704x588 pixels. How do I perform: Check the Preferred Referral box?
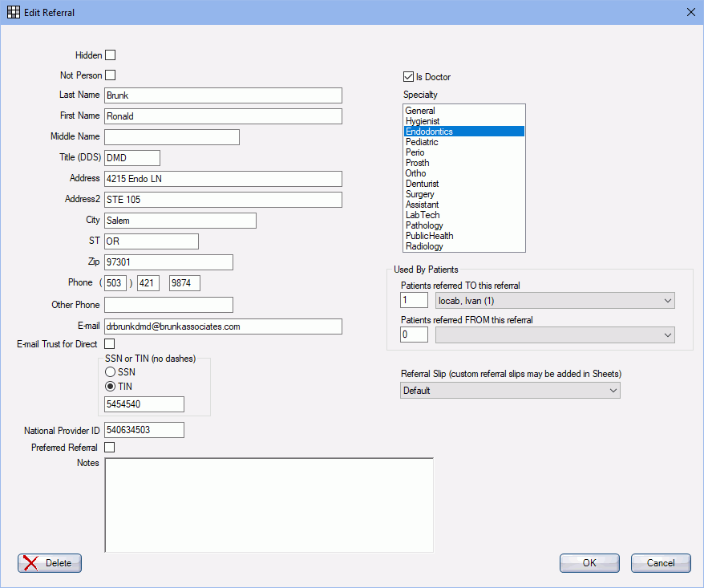point(109,448)
